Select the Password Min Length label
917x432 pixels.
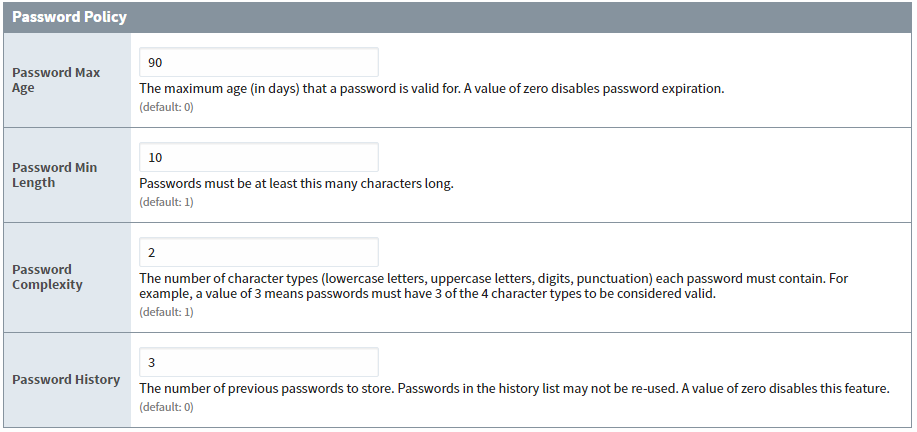tap(55, 175)
